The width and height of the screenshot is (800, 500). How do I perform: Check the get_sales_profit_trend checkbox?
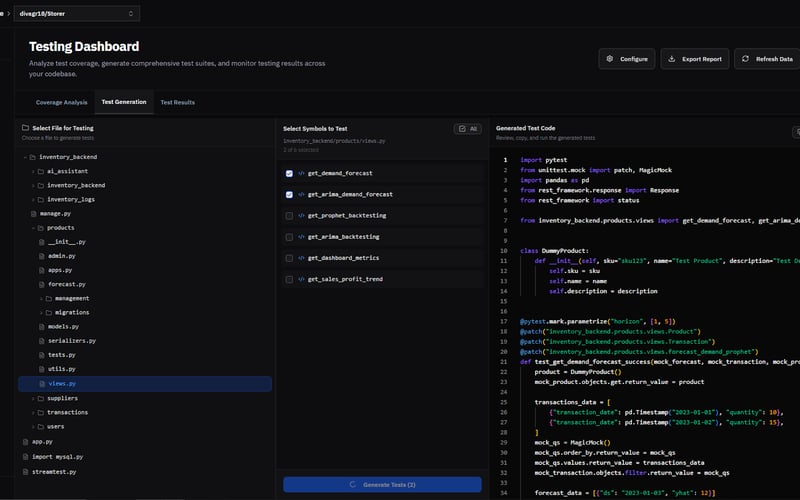click(x=289, y=280)
